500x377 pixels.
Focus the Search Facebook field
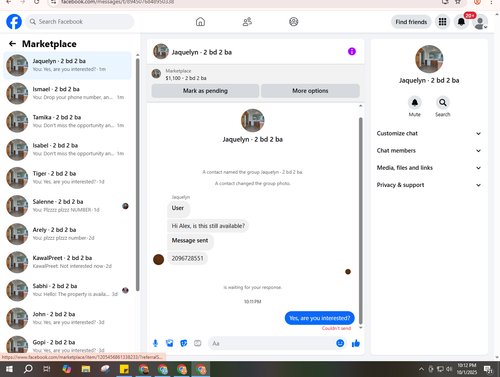[x=80, y=22]
